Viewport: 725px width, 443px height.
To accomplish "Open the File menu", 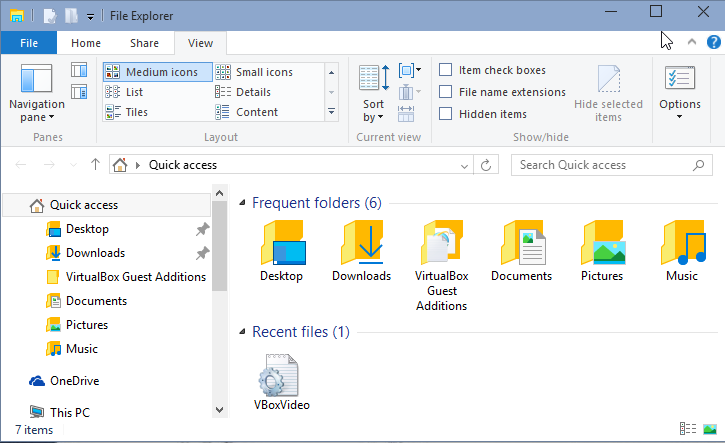I will [29, 43].
